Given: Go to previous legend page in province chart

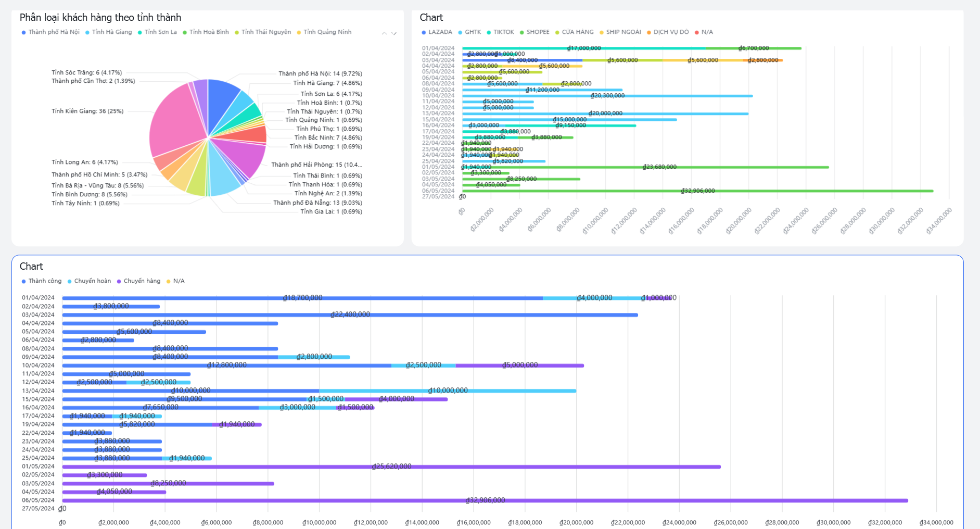Looking at the screenshot, I should (x=384, y=33).
